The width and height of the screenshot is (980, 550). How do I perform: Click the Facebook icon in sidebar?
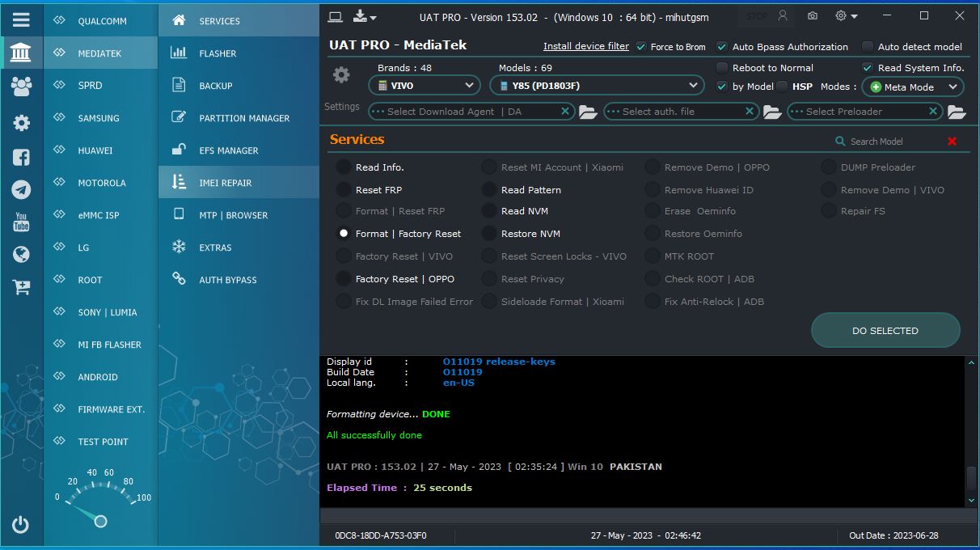click(x=21, y=157)
